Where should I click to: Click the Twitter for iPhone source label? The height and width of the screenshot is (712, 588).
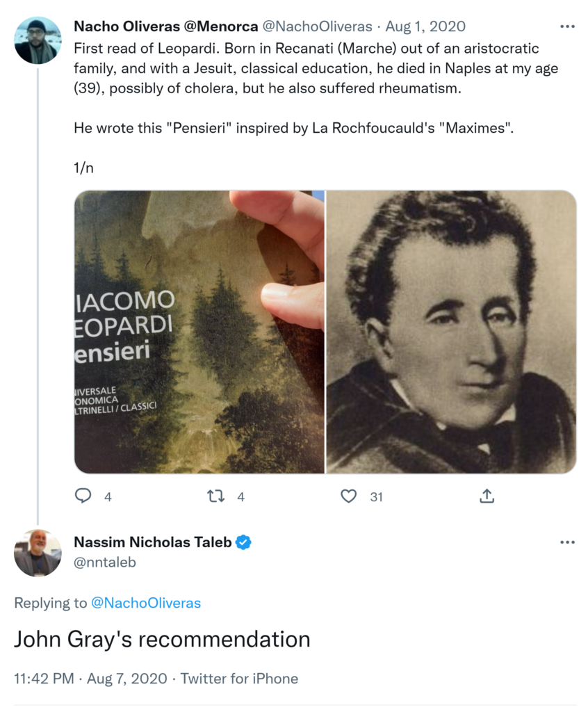240,679
